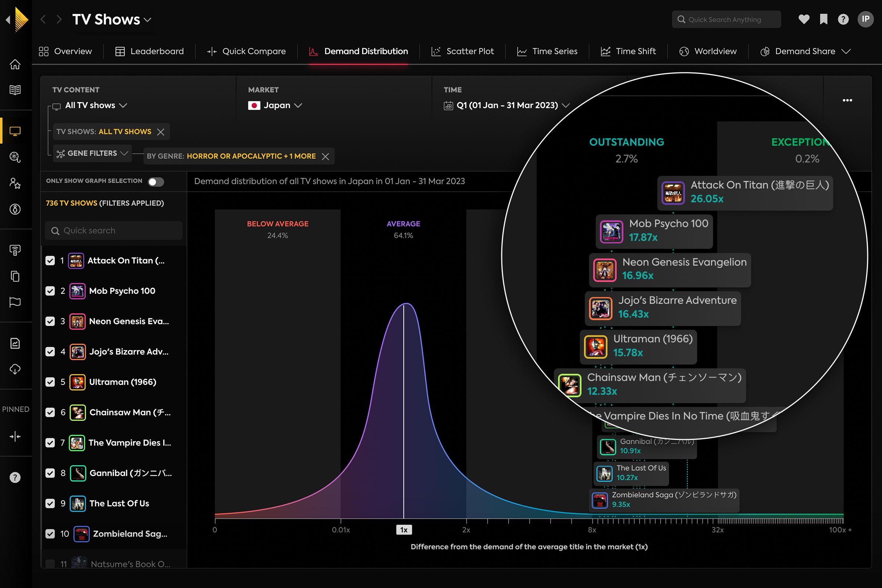Click Zombieland Saga 9.35x chart label
This screenshot has width=882, height=588.
664,500
